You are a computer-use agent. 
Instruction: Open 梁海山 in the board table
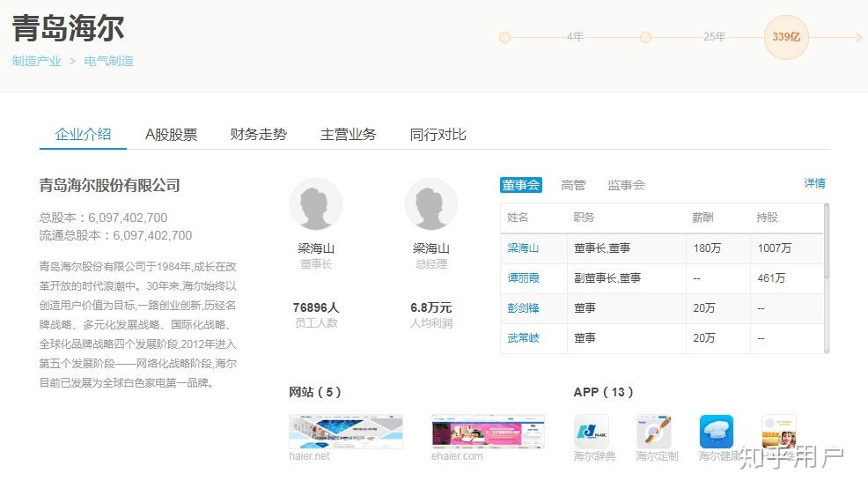523,248
